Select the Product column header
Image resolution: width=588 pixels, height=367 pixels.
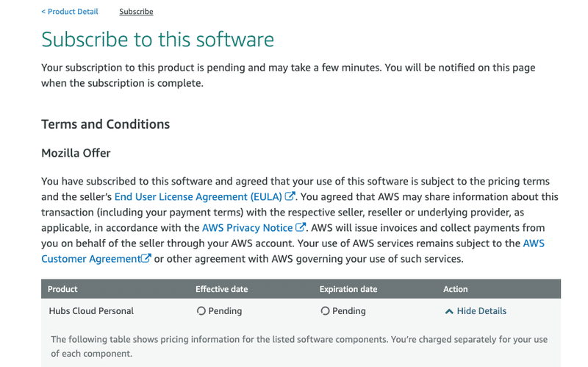[x=62, y=289]
